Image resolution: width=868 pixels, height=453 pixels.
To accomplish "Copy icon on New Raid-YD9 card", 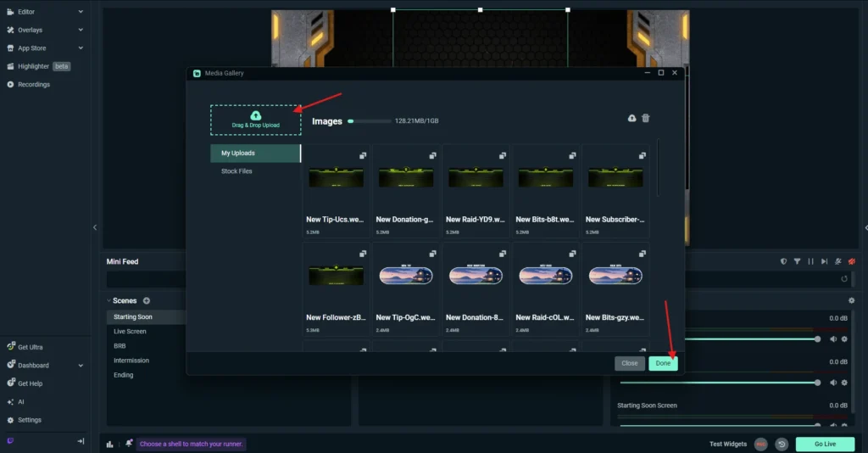I will pyautogui.click(x=502, y=155).
